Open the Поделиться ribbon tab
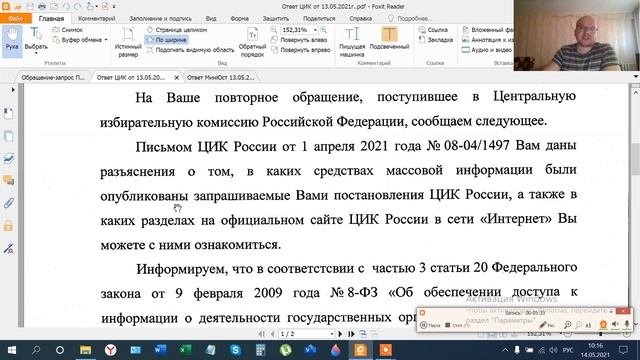Viewport: 640px width, 360px height. coord(319,18)
